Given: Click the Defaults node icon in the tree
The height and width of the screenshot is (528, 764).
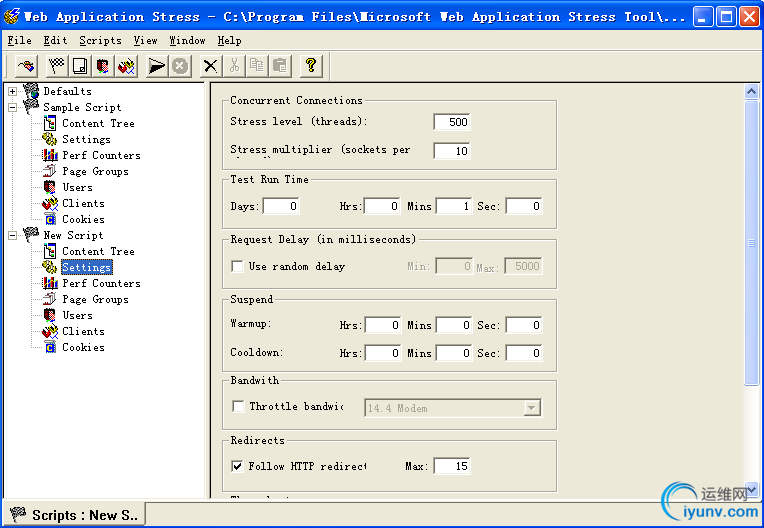Looking at the screenshot, I should coord(31,91).
